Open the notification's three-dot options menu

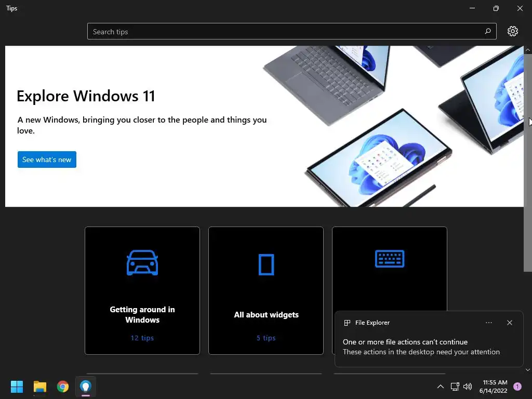tap(488, 323)
